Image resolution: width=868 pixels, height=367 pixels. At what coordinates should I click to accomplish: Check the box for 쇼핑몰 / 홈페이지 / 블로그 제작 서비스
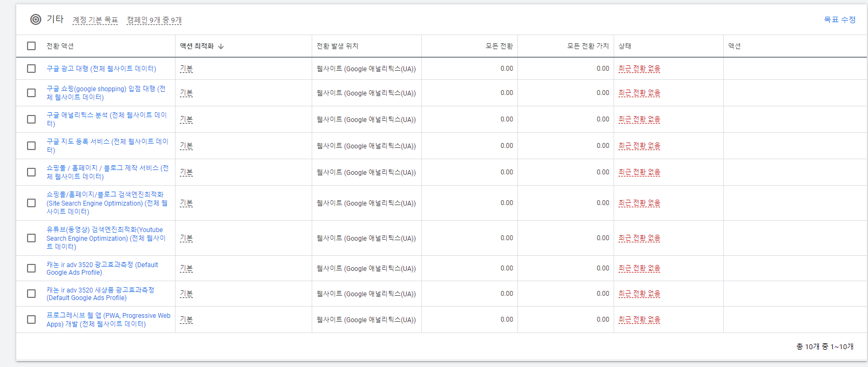click(x=31, y=172)
